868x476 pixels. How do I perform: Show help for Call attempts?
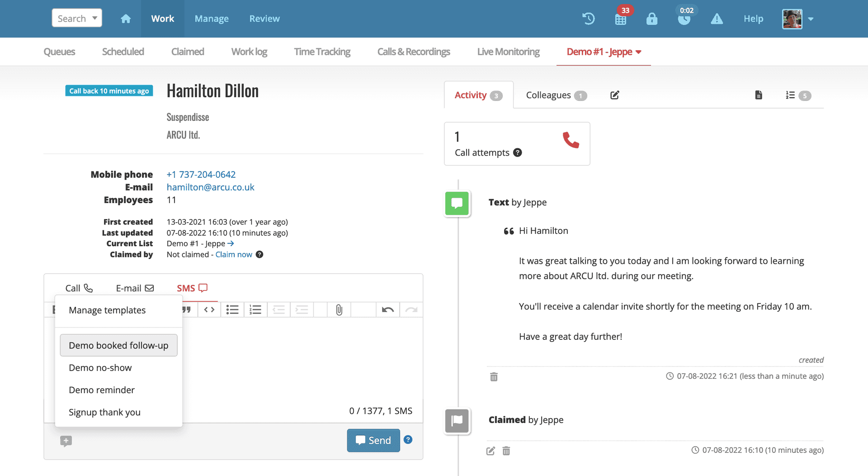point(518,152)
